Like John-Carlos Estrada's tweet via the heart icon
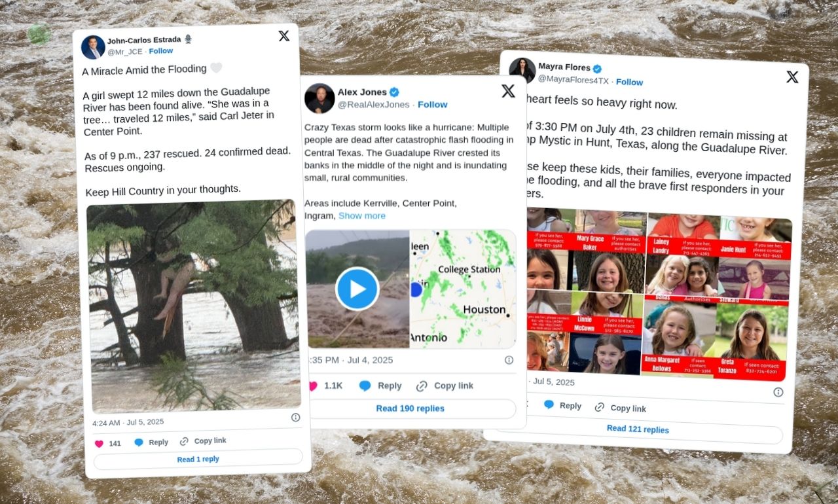 tap(100, 443)
